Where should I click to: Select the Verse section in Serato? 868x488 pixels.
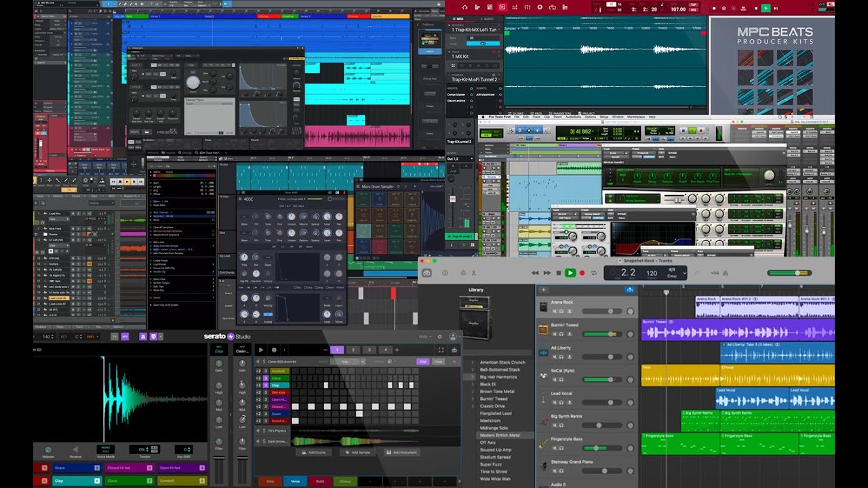click(x=296, y=481)
